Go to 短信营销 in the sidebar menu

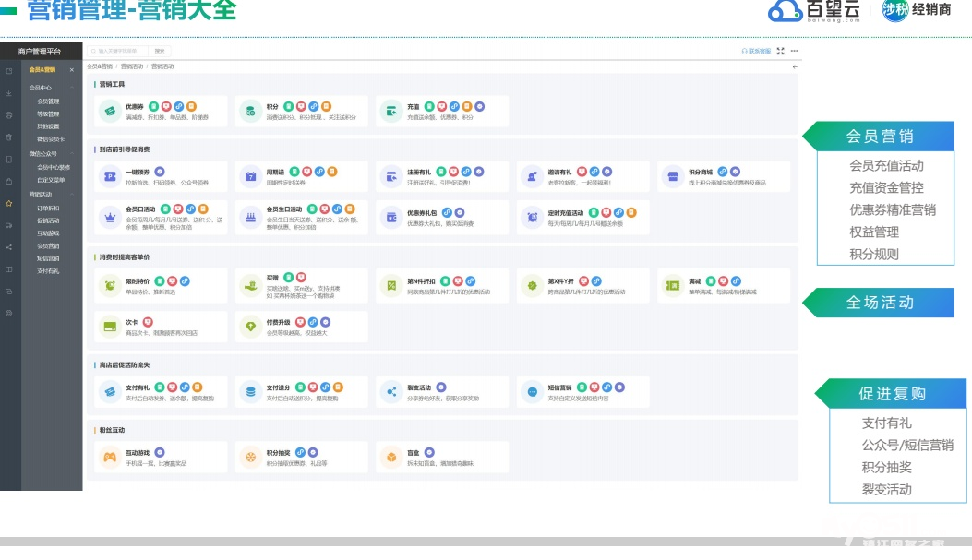pyautogui.click(x=48, y=258)
